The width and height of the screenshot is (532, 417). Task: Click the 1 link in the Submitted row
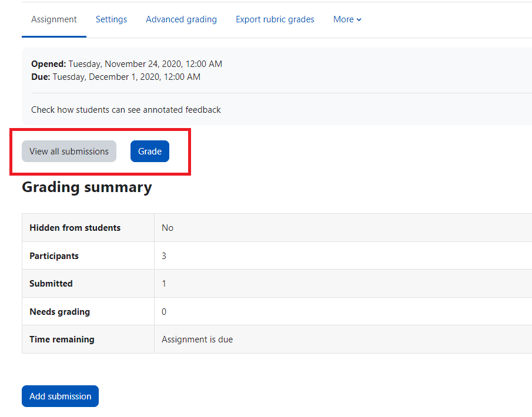[x=163, y=283]
